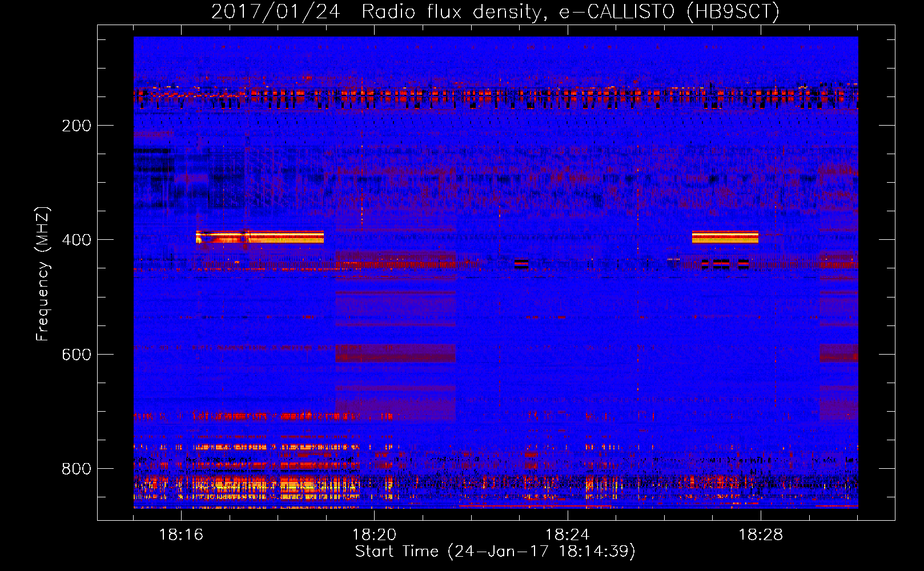Click the 'Frequency (MHZ)' y-axis label

pos(43,274)
